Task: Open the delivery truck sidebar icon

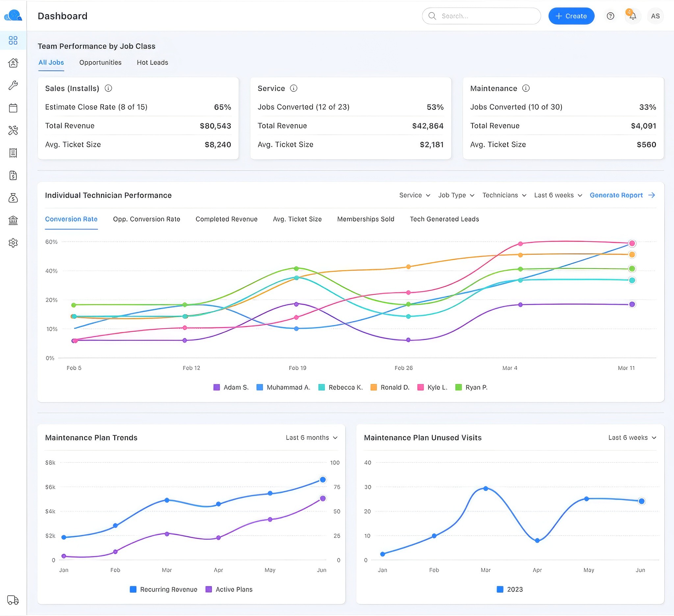Action: point(13,600)
